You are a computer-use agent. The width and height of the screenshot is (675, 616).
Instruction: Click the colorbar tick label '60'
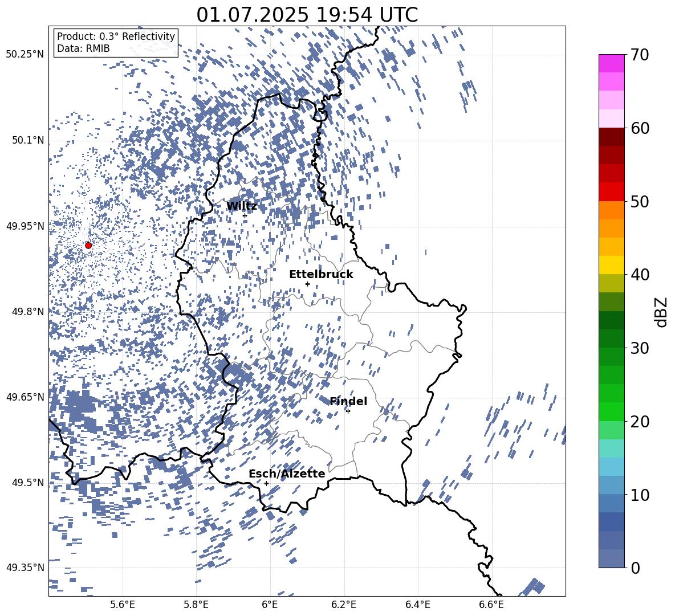640,128
